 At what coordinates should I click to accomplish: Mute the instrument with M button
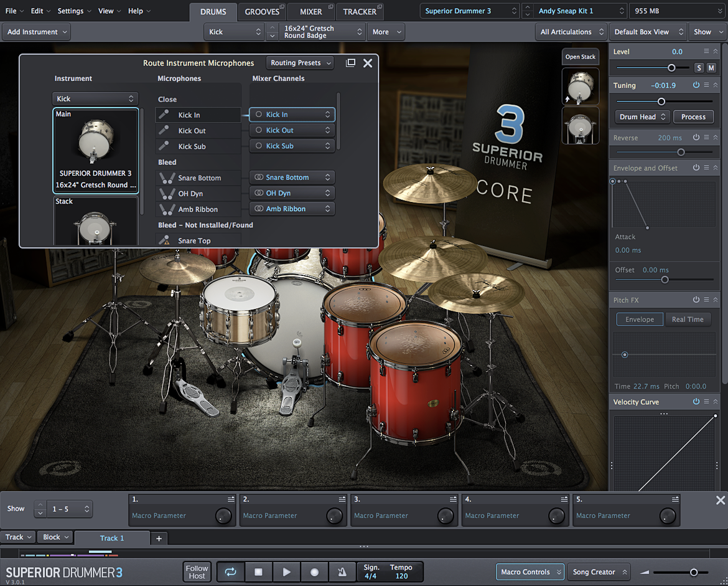pyautogui.click(x=711, y=68)
